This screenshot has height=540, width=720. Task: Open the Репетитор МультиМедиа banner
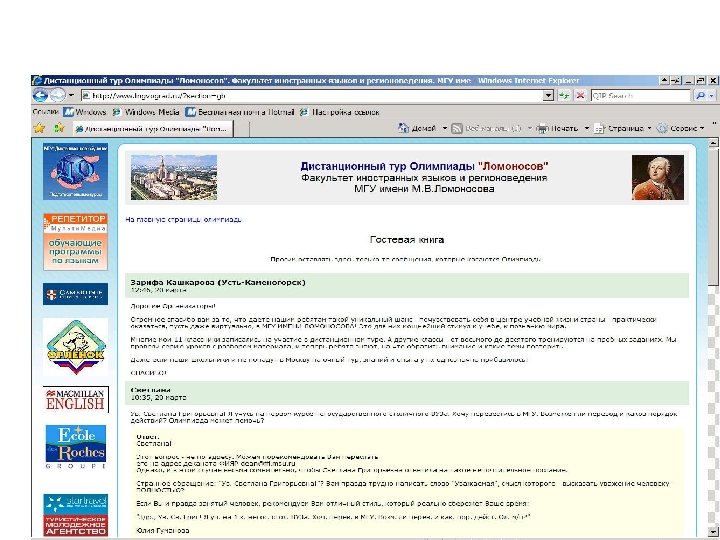[75, 242]
